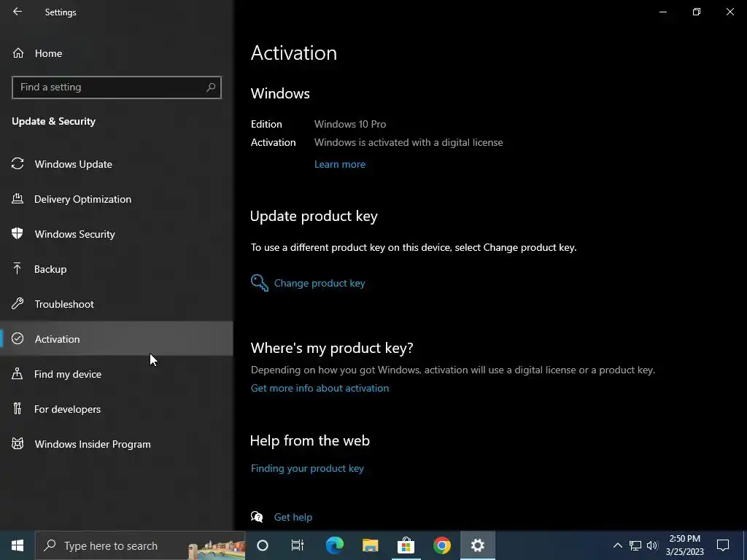Open Windows Security section
747x560 pixels.
116,234
